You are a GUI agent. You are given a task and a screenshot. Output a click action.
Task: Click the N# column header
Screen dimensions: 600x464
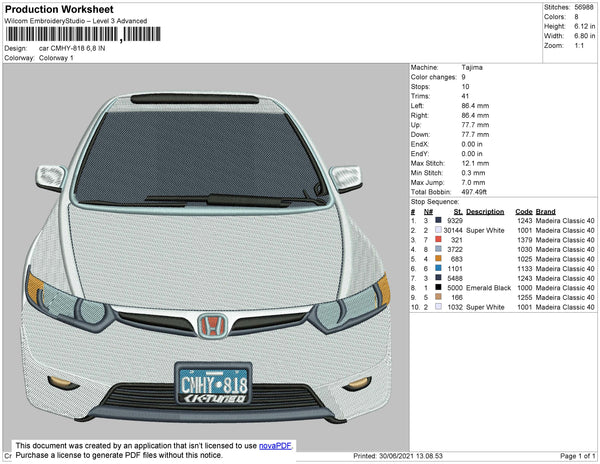coord(428,212)
